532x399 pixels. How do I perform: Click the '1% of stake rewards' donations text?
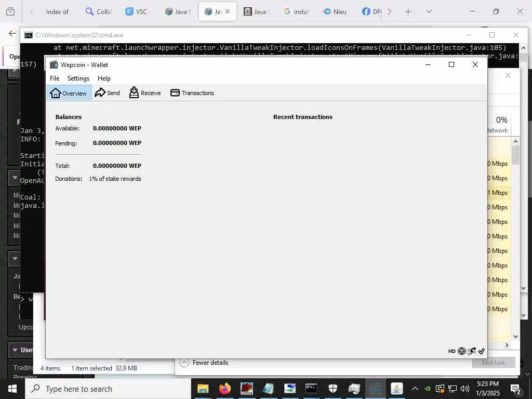pyautogui.click(x=115, y=179)
